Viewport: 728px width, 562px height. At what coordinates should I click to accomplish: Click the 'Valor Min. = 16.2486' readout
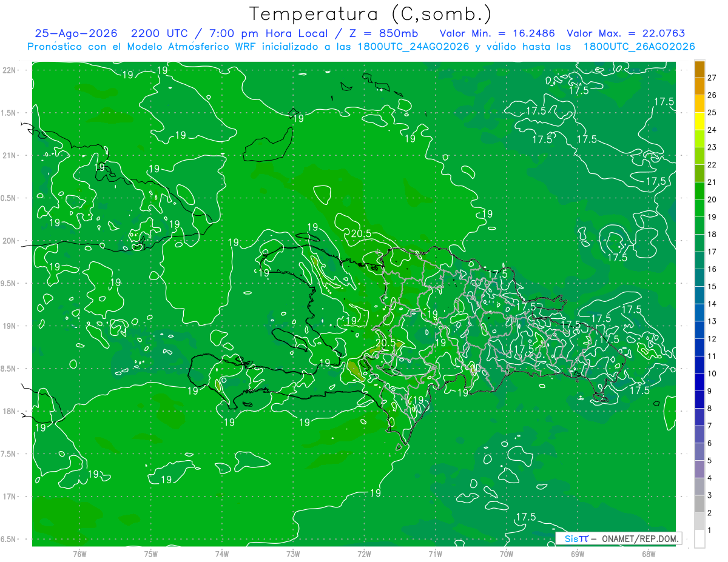point(497,34)
